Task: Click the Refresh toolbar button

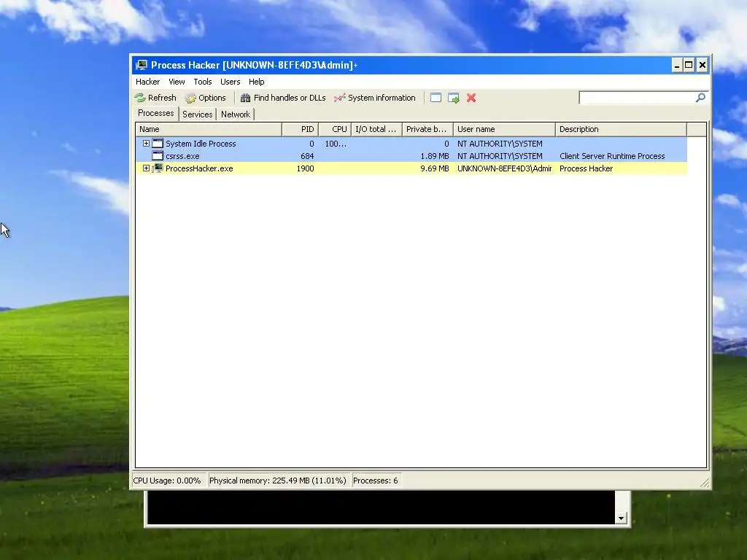Action: click(155, 98)
